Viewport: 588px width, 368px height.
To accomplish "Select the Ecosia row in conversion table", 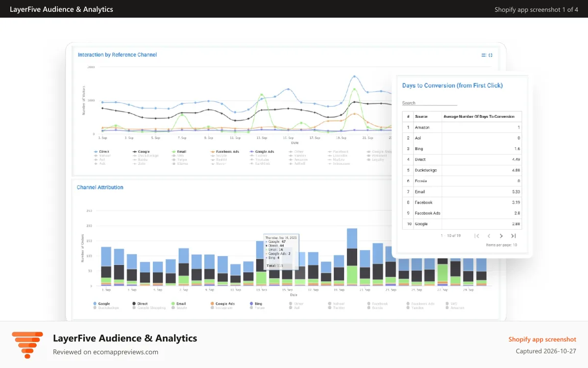I will pos(462,181).
